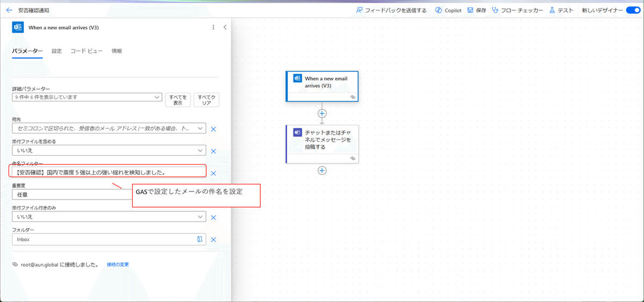644x302 pixels.
Task: Open the 添付ファイル付きのみ dropdown
Action: (x=109, y=217)
